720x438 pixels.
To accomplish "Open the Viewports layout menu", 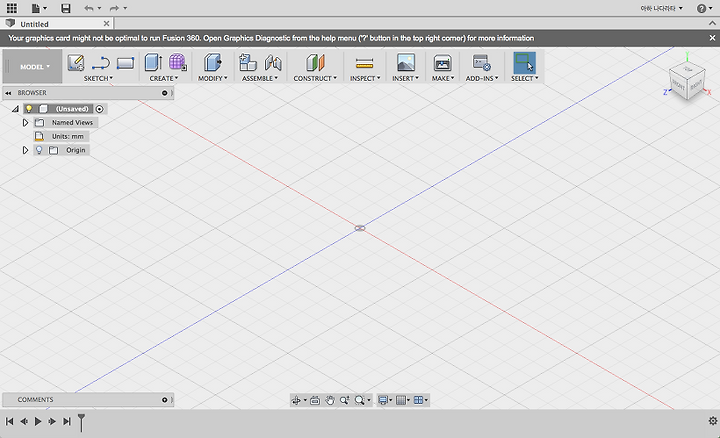I will pyautogui.click(x=421, y=400).
